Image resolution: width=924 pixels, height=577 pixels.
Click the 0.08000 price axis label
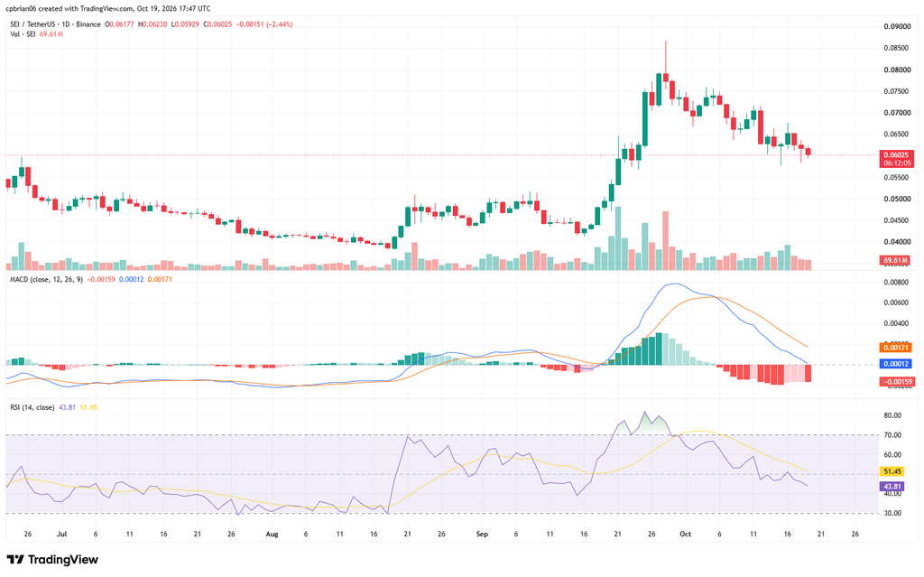click(897, 70)
